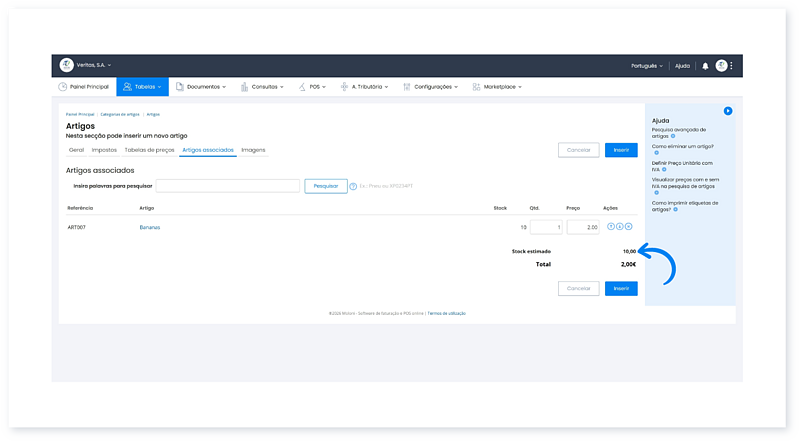Open the Bananas article link
800x442 pixels.
(x=150, y=227)
